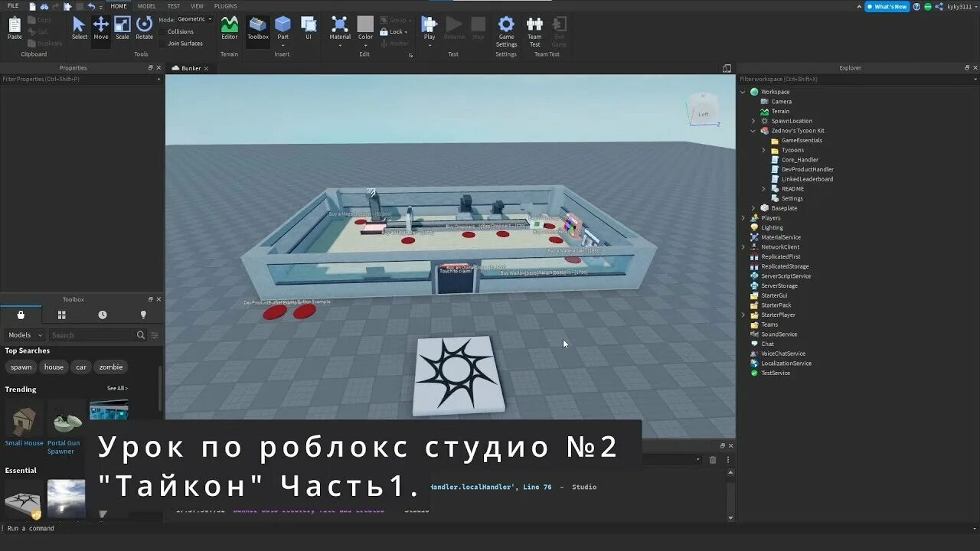980x551 pixels.
Task: Click the Undo arrow in quick access bar
Action: (91, 6)
